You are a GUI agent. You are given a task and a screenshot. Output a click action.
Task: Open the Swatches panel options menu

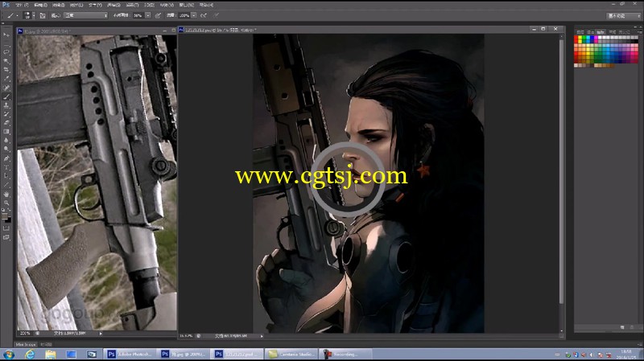point(639,31)
